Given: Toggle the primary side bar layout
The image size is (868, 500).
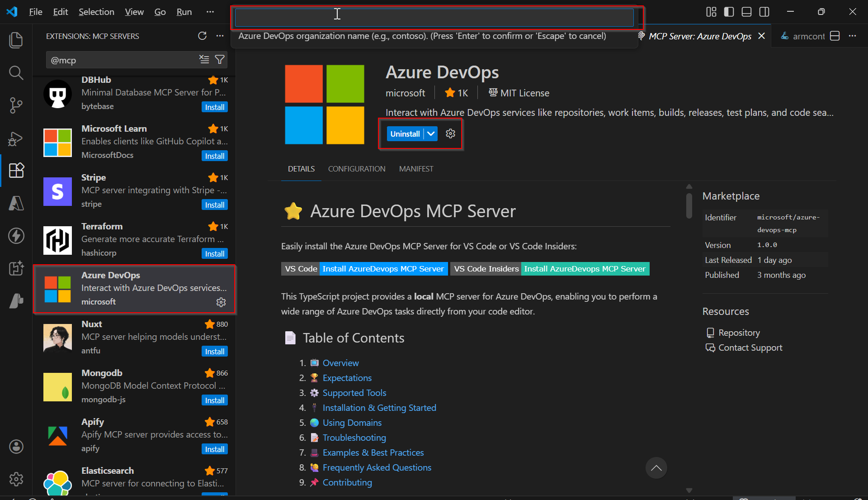Looking at the screenshot, I should point(729,12).
